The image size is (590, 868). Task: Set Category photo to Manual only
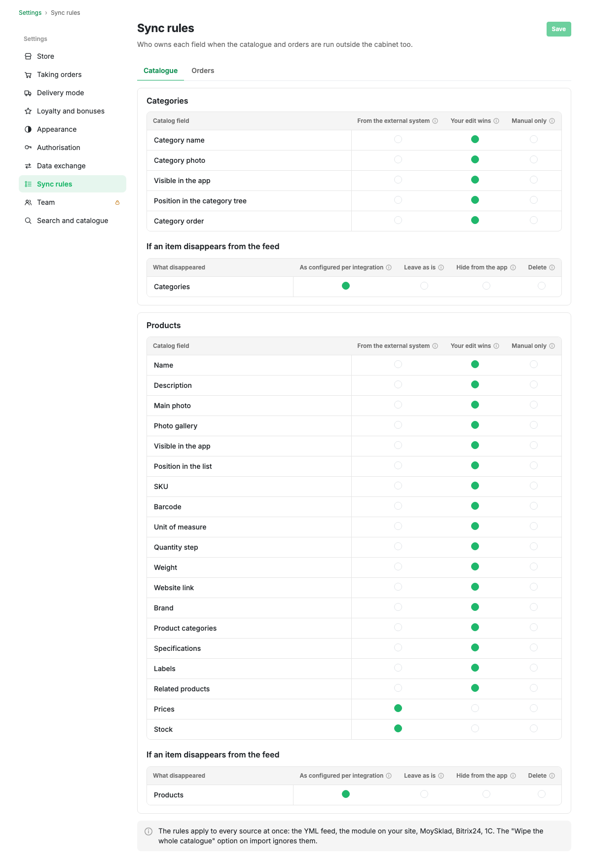tap(534, 159)
